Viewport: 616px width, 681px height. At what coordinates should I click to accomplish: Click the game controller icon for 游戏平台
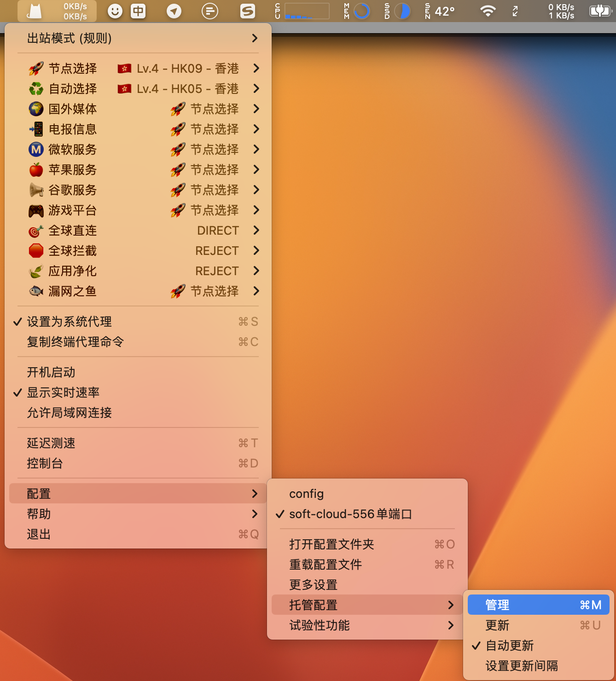36,210
